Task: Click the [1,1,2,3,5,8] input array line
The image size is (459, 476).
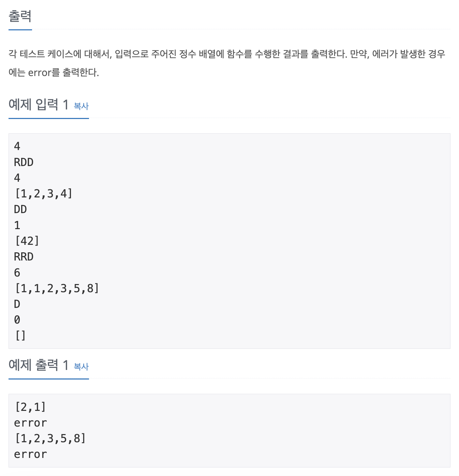Action: (x=57, y=288)
